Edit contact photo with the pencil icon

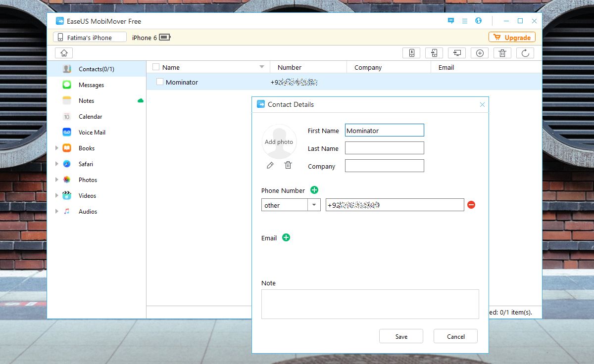pyautogui.click(x=270, y=165)
